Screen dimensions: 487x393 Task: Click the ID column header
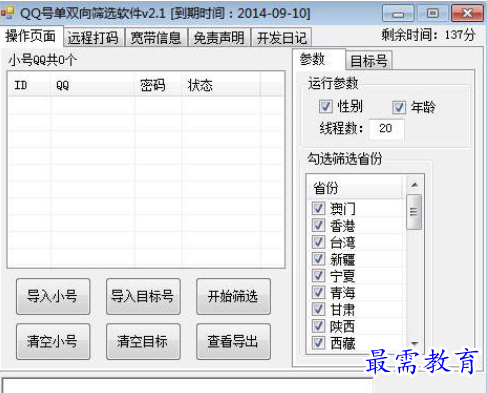coord(29,85)
